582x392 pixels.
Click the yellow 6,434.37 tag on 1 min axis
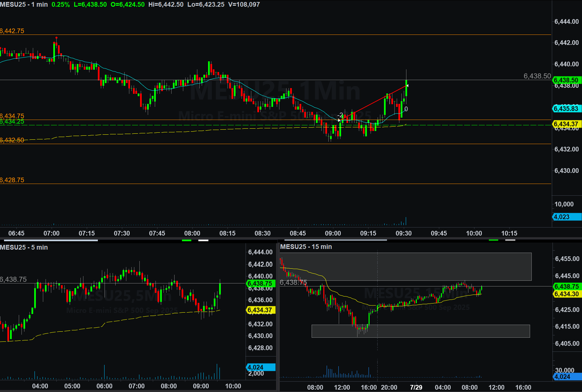click(567, 124)
